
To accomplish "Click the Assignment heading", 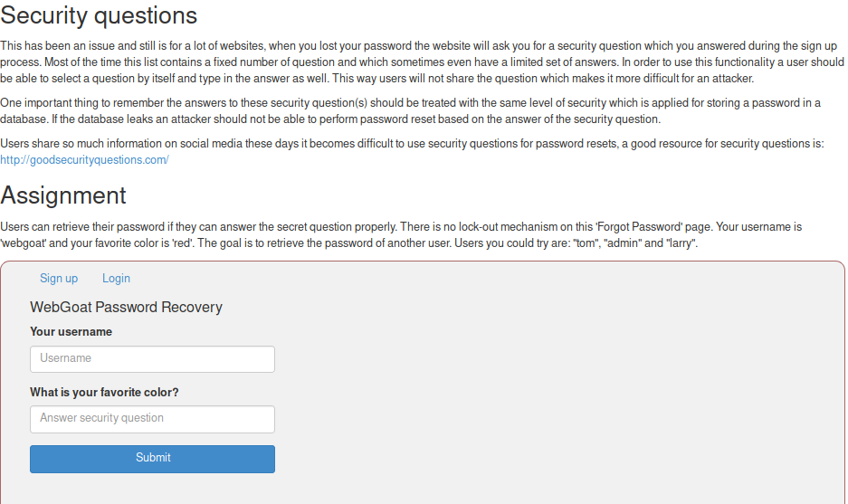I will click(63, 195).
